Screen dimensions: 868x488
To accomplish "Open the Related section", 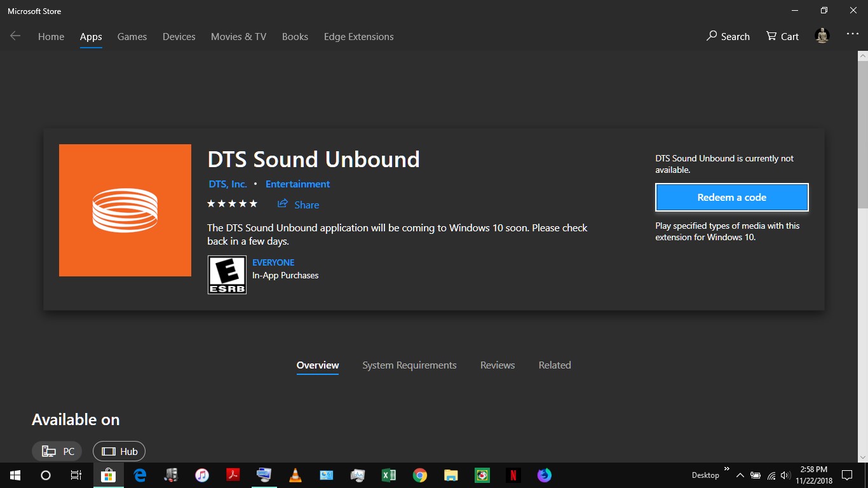I will [555, 365].
